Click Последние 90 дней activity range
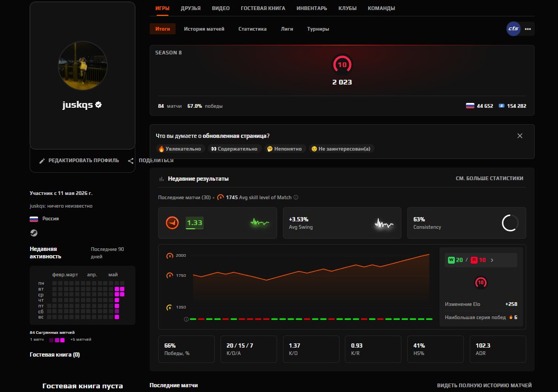 (x=107, y=253)
